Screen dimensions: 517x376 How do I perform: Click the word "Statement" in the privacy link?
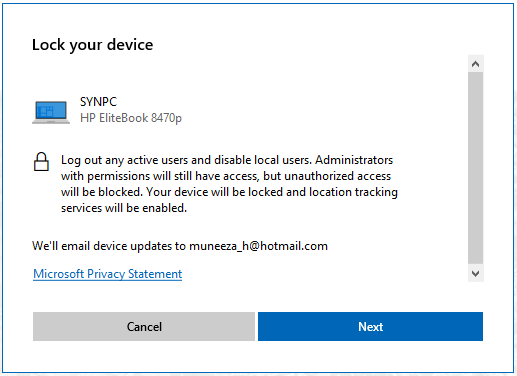tap(155, 274)
